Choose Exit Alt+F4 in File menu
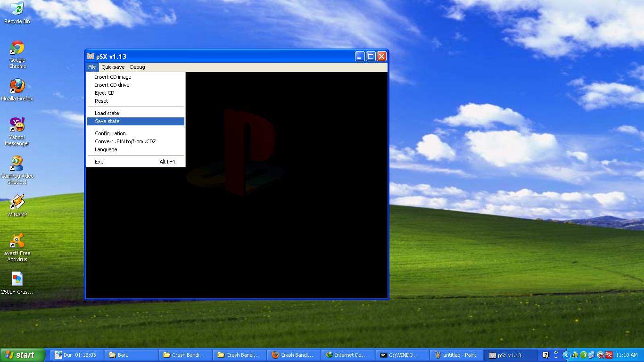Viewport: 644px width, 362px height. 136,162
